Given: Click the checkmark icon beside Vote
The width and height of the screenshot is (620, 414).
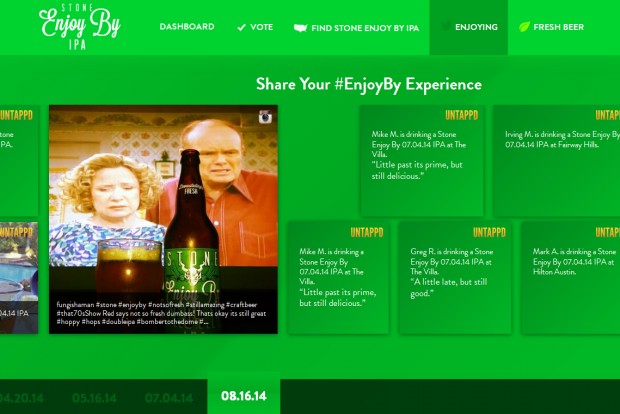Looking at the screenshot, I should (241, 27).
